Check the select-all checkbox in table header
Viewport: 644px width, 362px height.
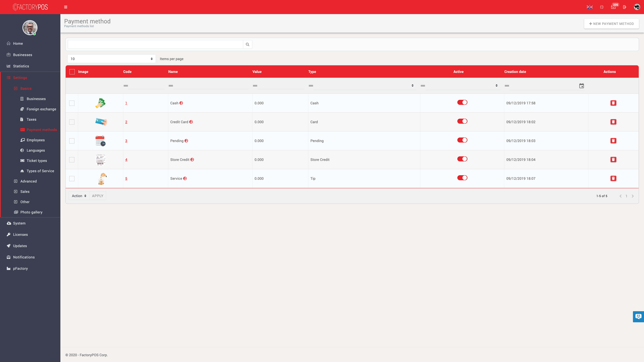(72, 72)
